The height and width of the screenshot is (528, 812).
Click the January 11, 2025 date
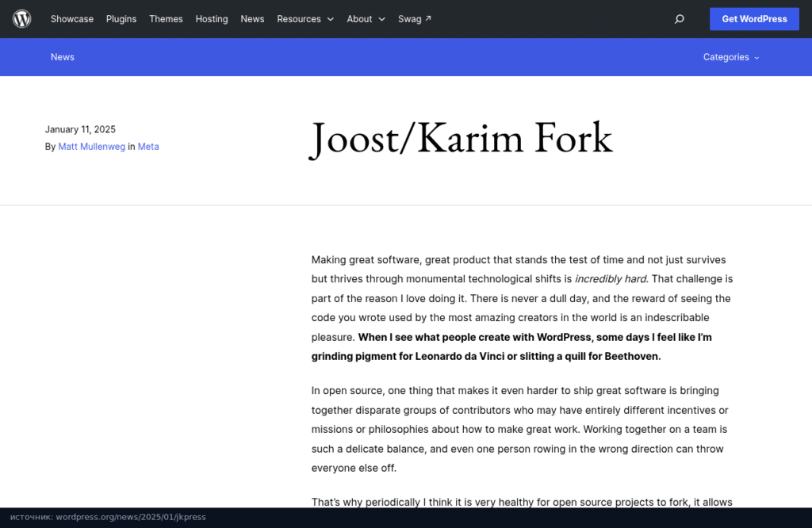coord(80,129)
